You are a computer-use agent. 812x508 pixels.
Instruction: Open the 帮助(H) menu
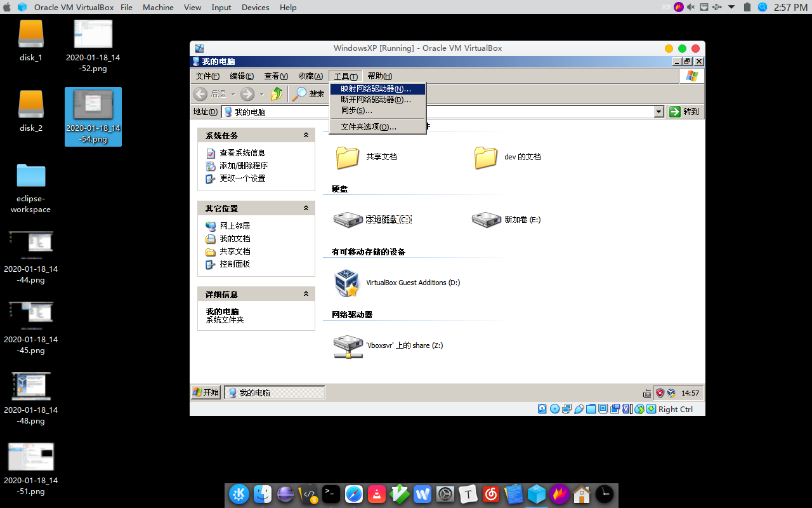[379, 76]
